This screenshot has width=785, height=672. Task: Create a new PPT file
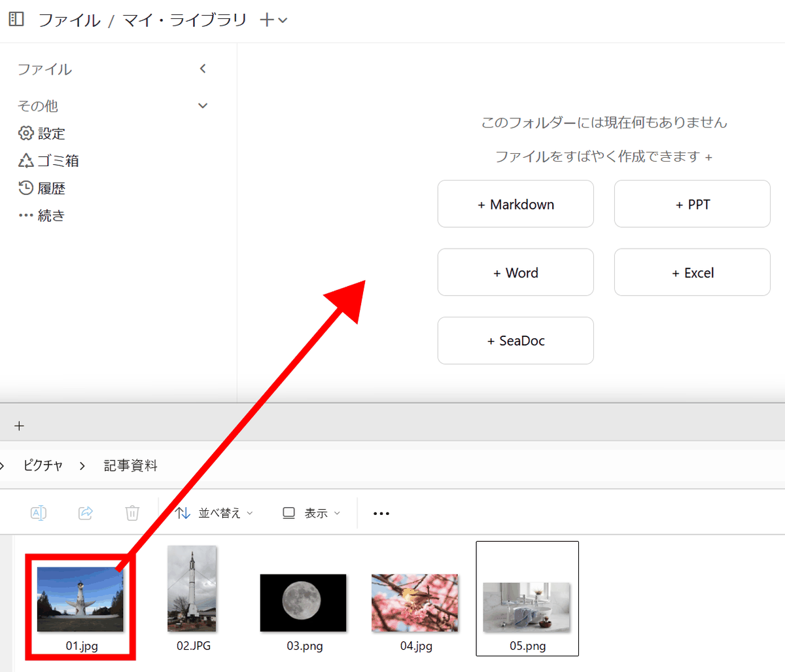pyautogui.click(x=692, y=204)
